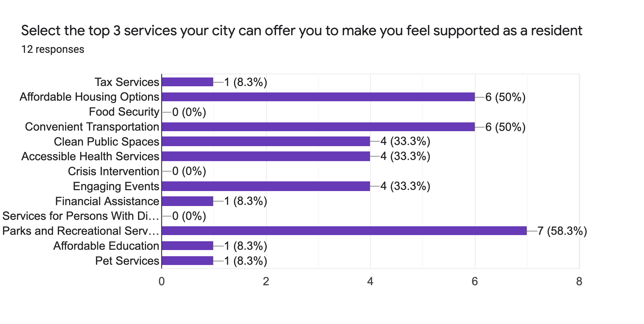The image size is (644, 324).
Task: Click the chart title text
Action: 302,31
